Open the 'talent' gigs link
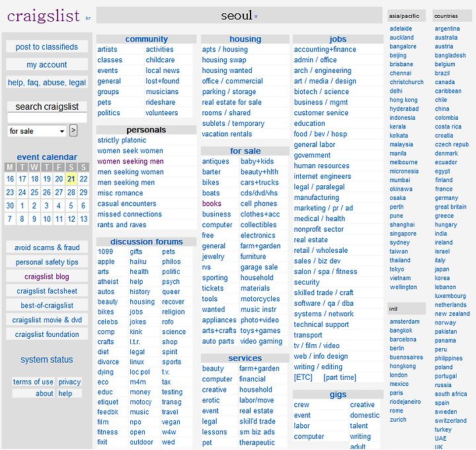The image size is (476, 450). point(358,426)
